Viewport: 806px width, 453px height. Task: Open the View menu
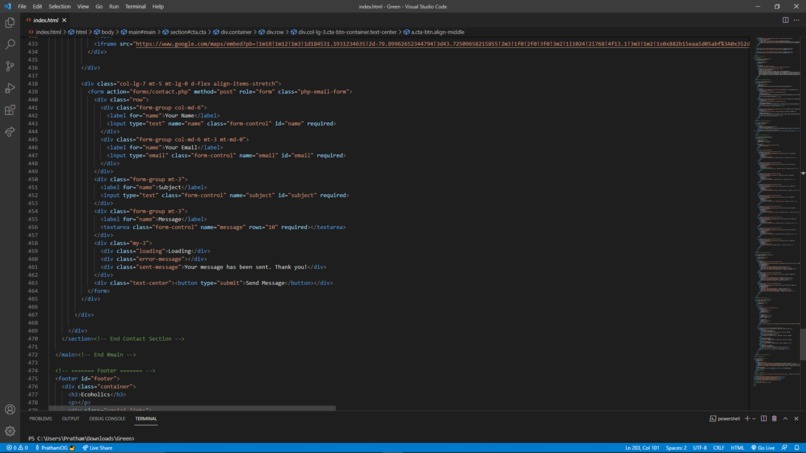pos(83,7)
